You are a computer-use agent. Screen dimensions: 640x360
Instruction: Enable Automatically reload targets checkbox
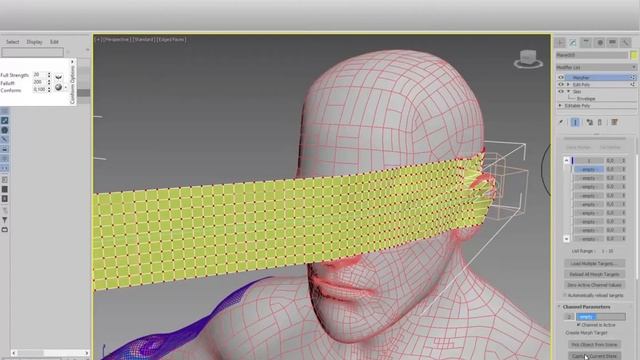pyautogui.click(x=566, y=295)
